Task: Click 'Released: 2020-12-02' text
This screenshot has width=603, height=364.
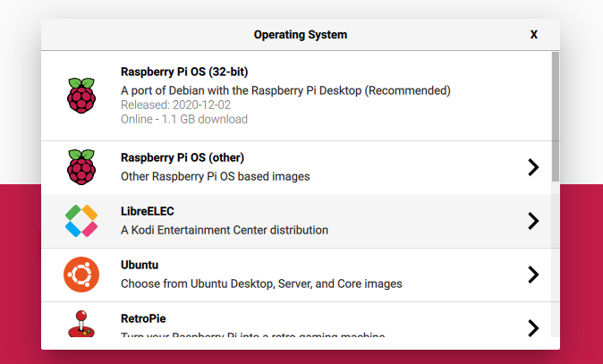Action: click(175, 105)
